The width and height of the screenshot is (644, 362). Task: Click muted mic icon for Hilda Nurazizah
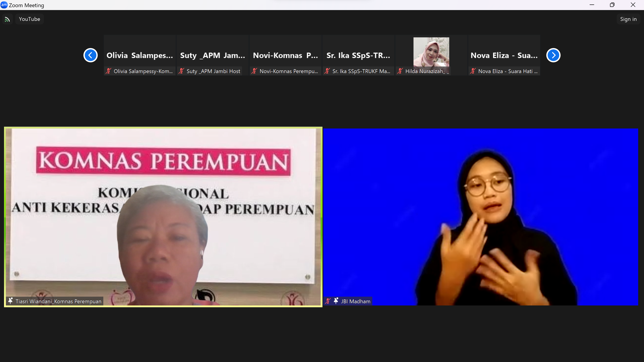400,71
